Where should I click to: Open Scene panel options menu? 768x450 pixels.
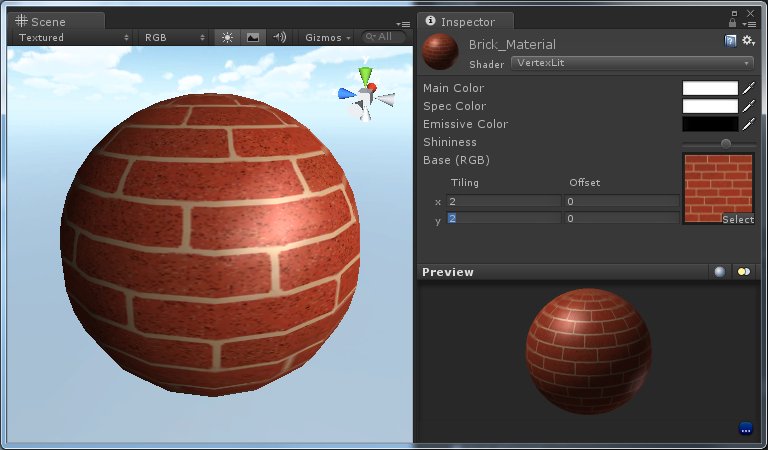(403, 24)
